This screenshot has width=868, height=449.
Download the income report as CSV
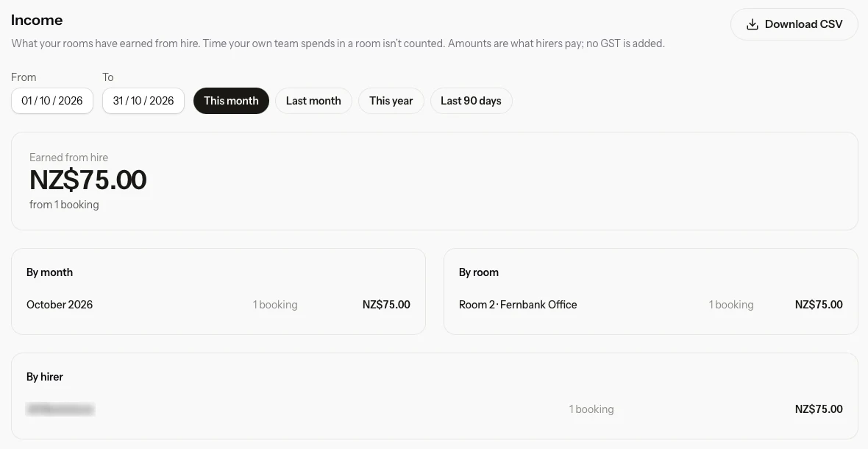click(794, 24)
